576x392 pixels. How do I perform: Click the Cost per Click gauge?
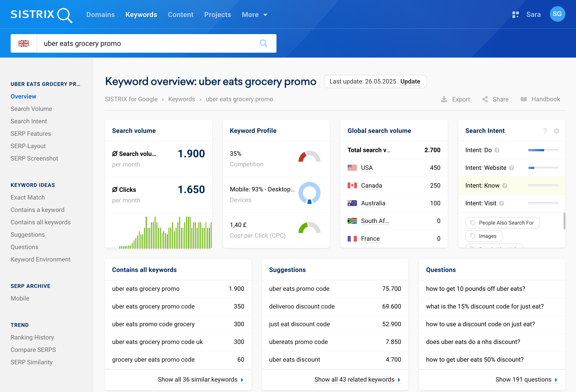[309, 228]
